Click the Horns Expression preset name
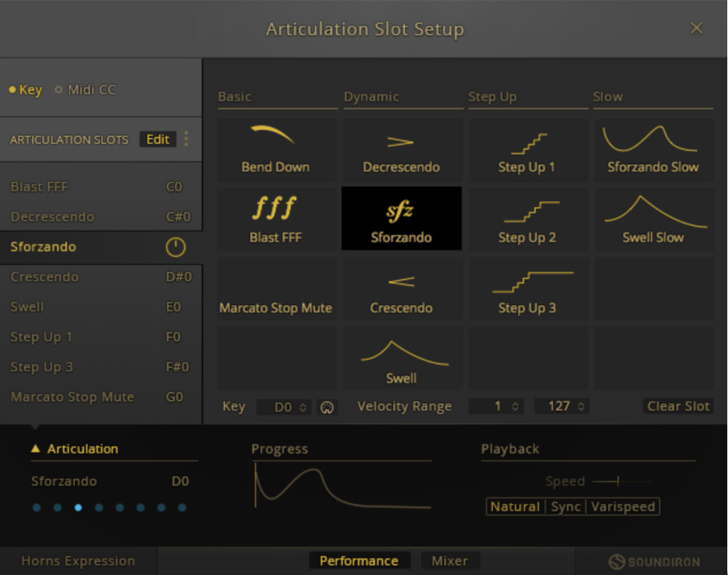Viewport: 728px width, 575px height. click(78, 561)
